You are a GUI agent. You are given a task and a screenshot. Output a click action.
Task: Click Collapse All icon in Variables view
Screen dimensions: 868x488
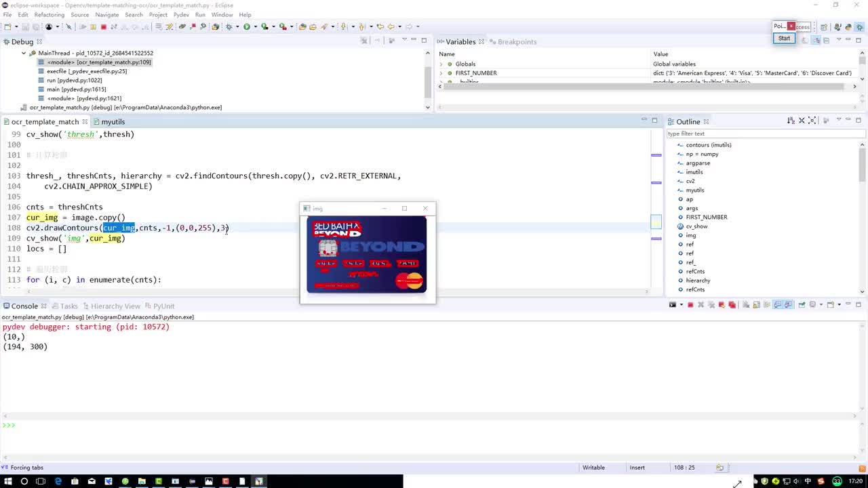(x=826, y=40)
